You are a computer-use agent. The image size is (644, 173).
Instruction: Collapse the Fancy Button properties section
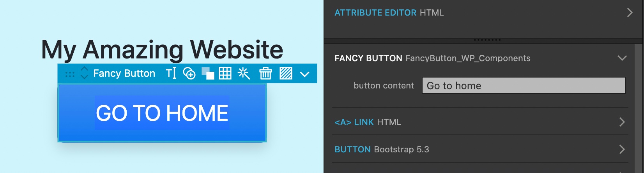tap(622, 58)
